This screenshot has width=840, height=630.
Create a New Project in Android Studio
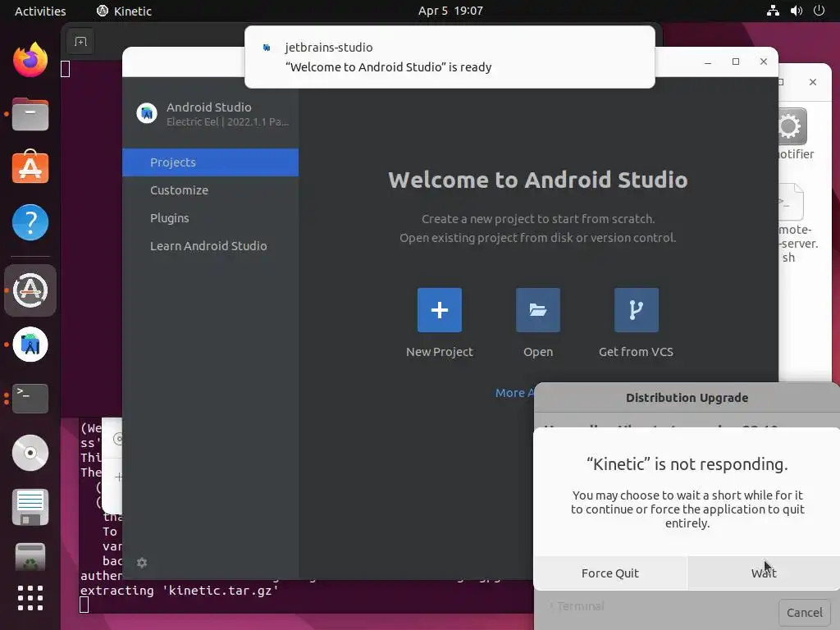coord(440,309)
